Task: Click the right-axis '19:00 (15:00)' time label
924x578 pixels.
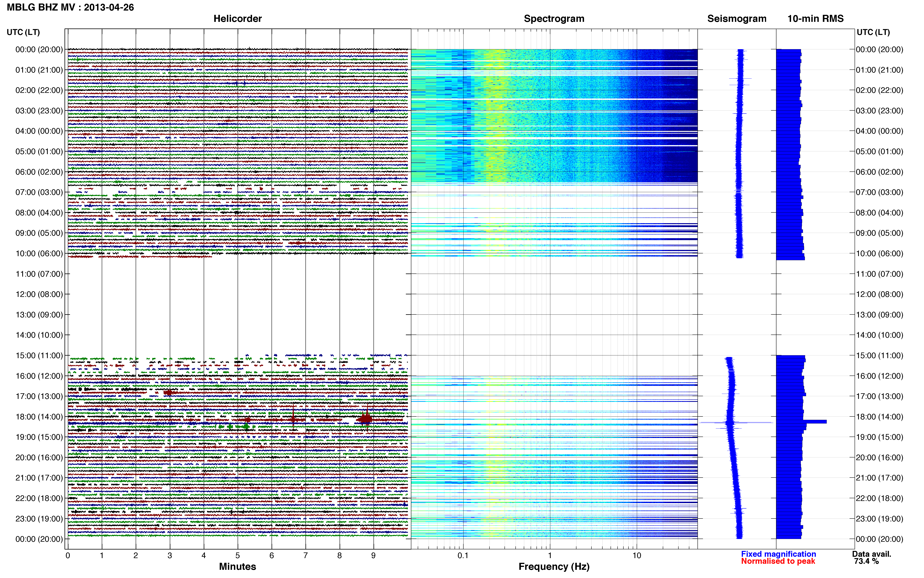Action: pos(880,437)
